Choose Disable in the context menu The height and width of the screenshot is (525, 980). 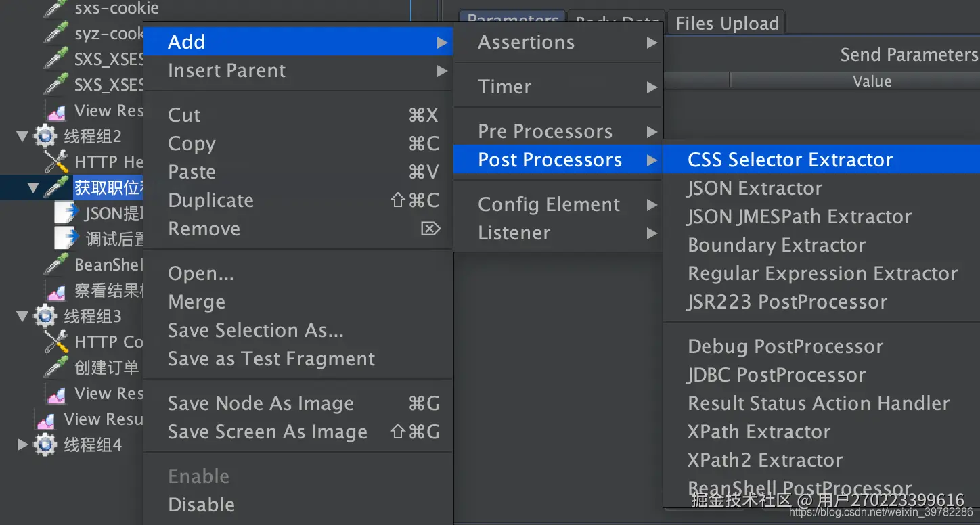201,505
